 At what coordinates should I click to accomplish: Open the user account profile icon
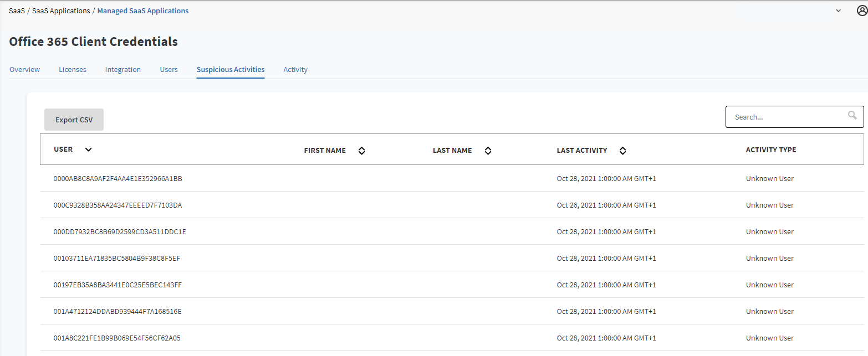pos(862,11)
